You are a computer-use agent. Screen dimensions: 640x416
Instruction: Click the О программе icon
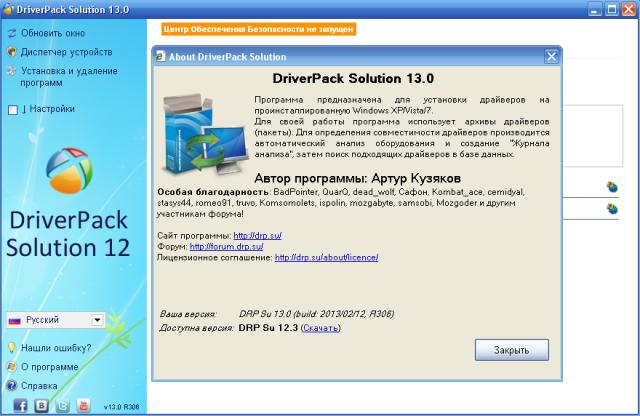12,367
